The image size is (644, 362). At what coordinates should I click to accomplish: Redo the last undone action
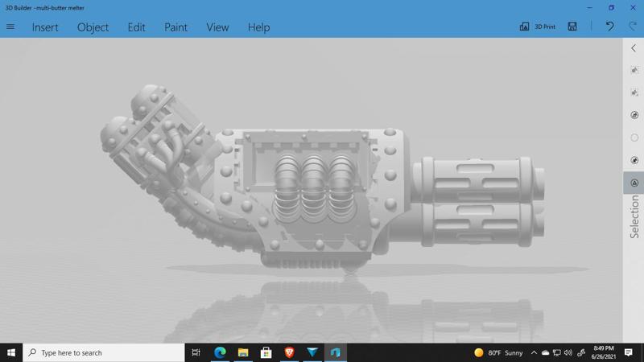(633, 27)
